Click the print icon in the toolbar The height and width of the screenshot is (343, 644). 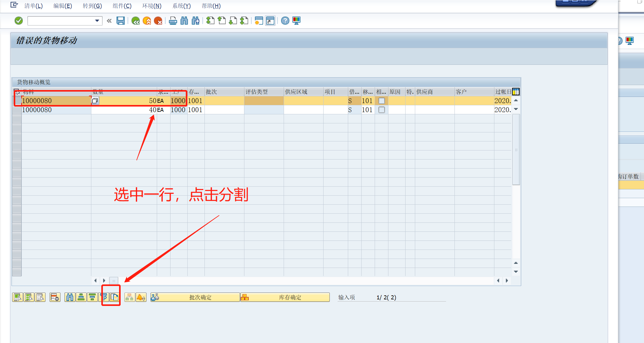pyautogui.click(x=173, y=21)
